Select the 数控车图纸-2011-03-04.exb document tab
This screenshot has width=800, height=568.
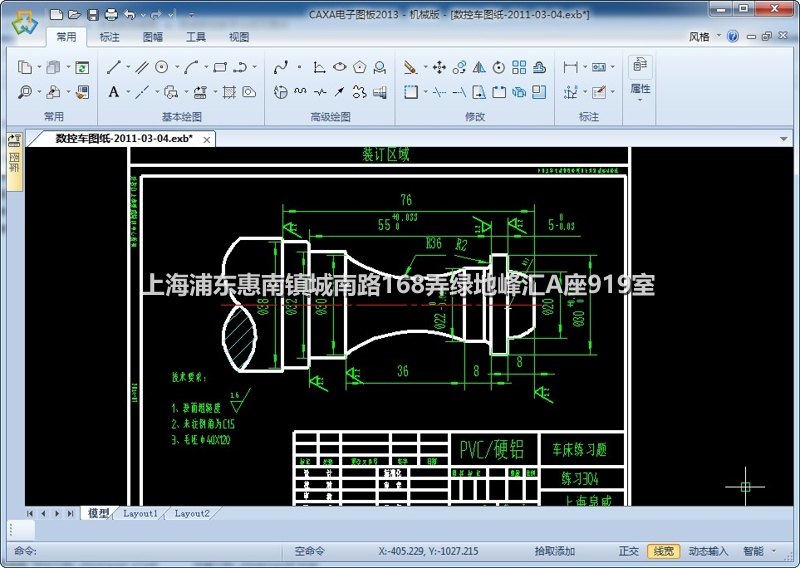tap(124, 138)
